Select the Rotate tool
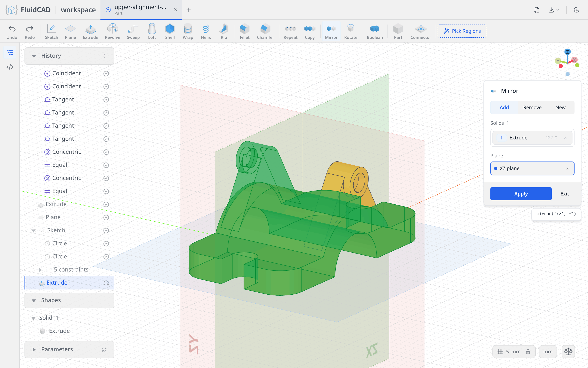588x368 pixels. coord(351,31)
